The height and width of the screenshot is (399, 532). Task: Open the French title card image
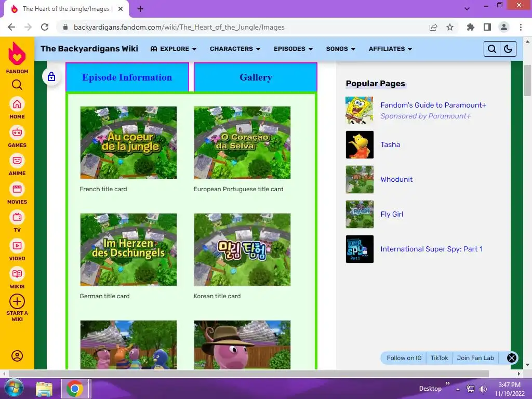click(x=129, y=142)
